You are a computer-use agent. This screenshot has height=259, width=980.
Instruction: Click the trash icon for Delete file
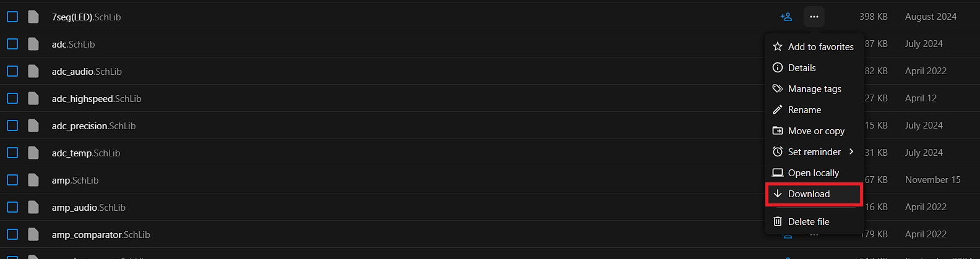pos(778,221)
